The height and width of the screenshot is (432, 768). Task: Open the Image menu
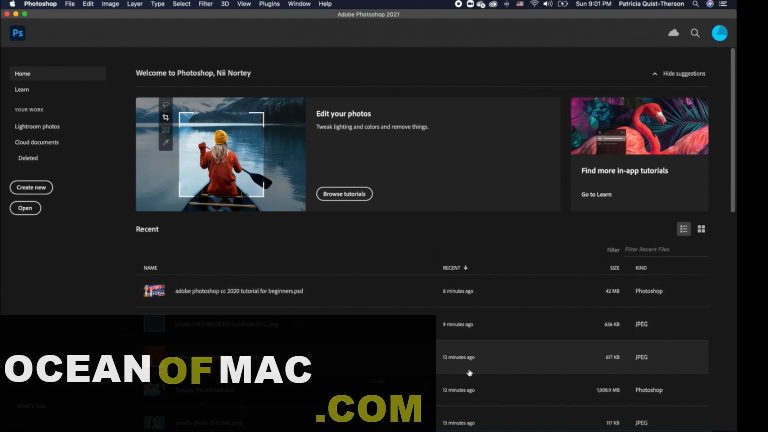click(110, 4)
